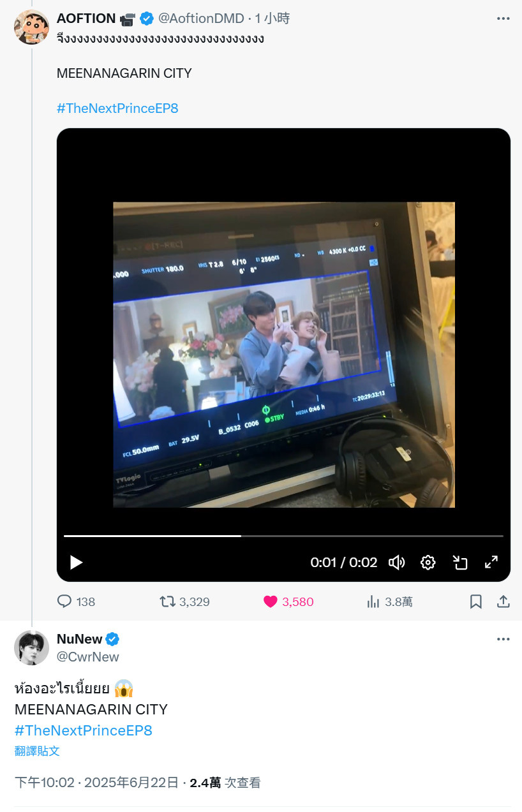Bookmark AOFTION's tweet
Viewport: 522px width, 812px height.
point(476,602)
